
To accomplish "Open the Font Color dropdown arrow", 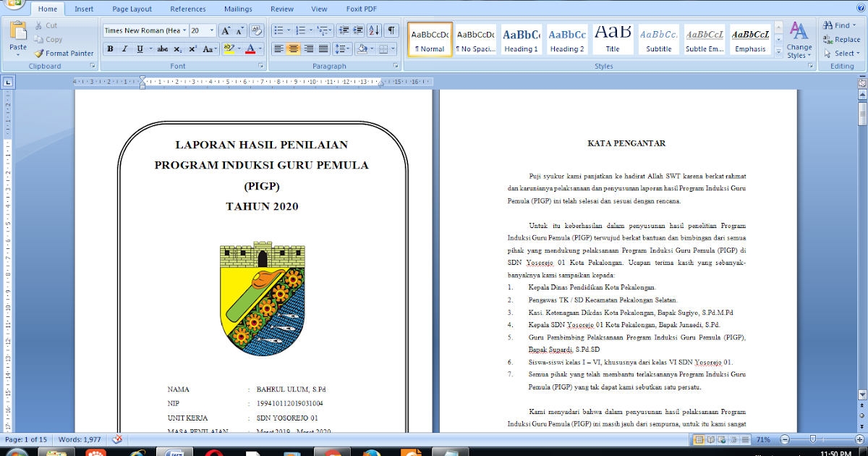I will (x=260, y=48).
